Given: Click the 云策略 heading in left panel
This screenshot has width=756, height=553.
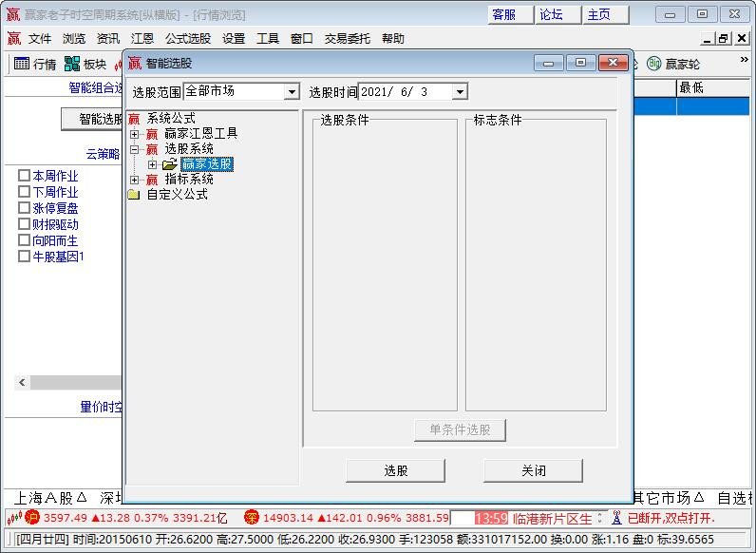Looking at the screenshot, I should pos(104,155).
